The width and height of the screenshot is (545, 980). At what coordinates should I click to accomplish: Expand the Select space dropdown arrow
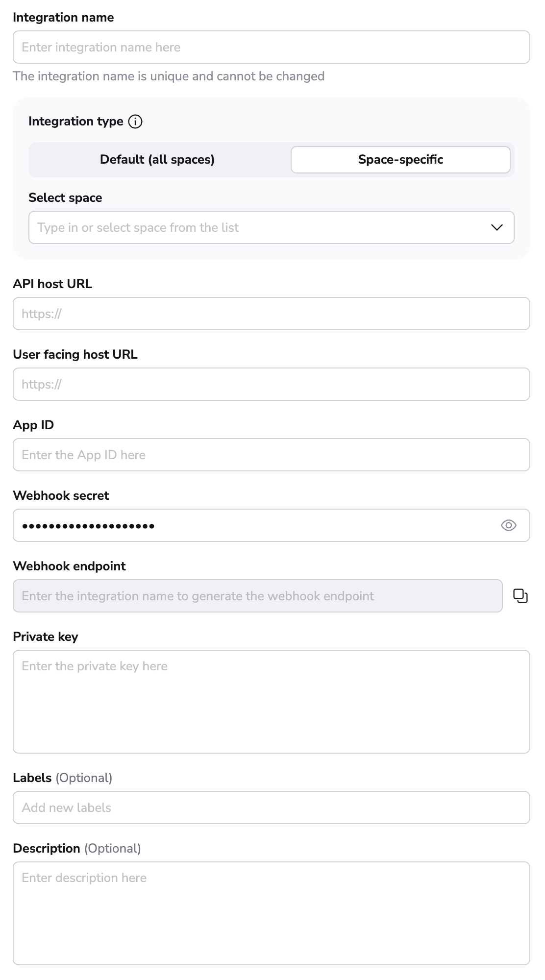496,227
